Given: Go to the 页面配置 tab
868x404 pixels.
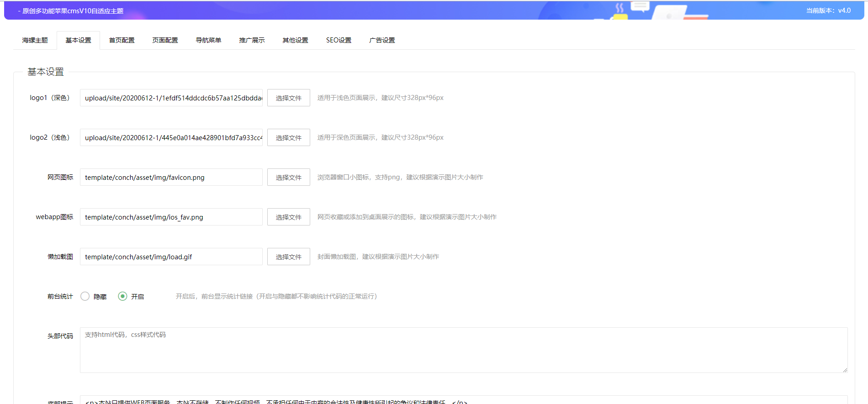Looking at the screenshot, I should click(x=165, y=40).
